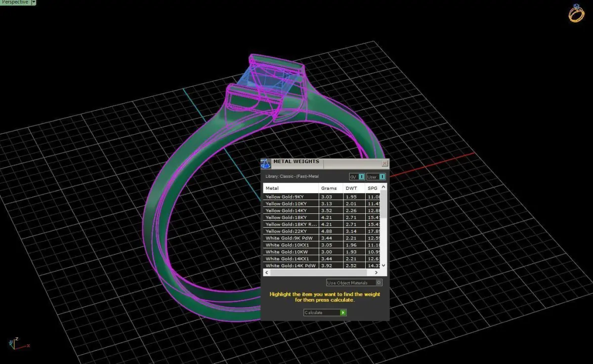This screenshot has width=593, height=364.
Task: Sort by the SPG column header
Action: click(373, 188)
